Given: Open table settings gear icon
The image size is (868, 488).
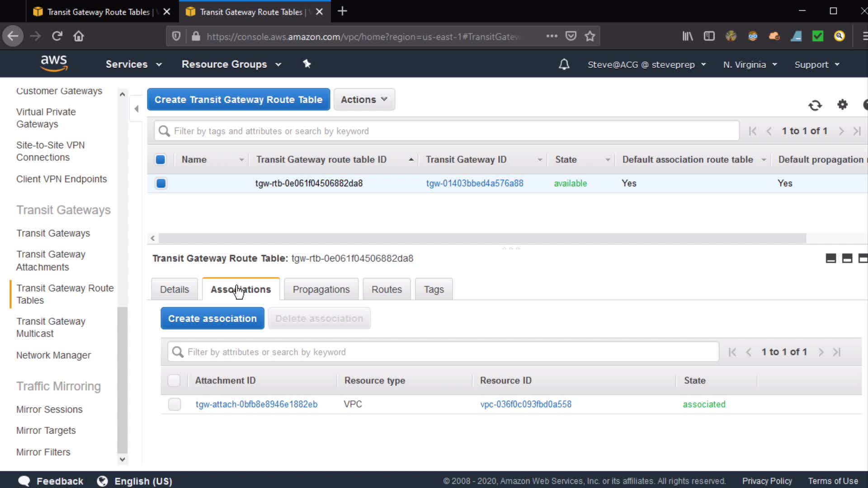Looking at the screenshot, I should tap(842, 105).
